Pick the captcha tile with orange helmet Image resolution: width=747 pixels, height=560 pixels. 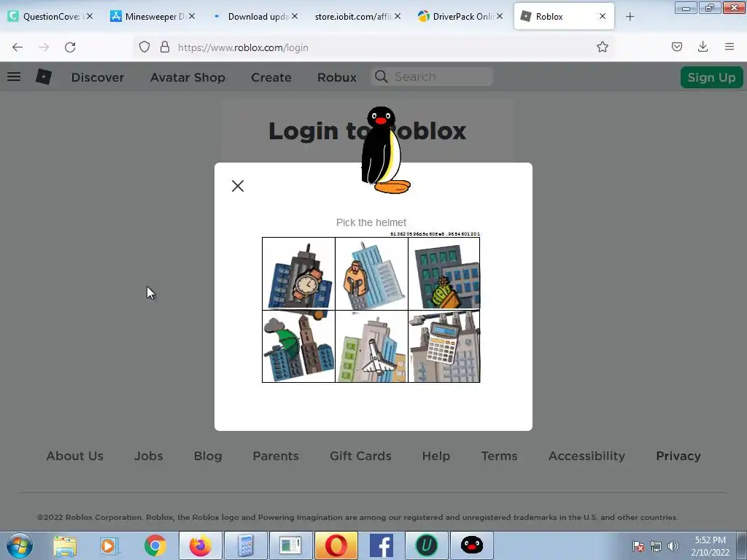click(371, 274)
